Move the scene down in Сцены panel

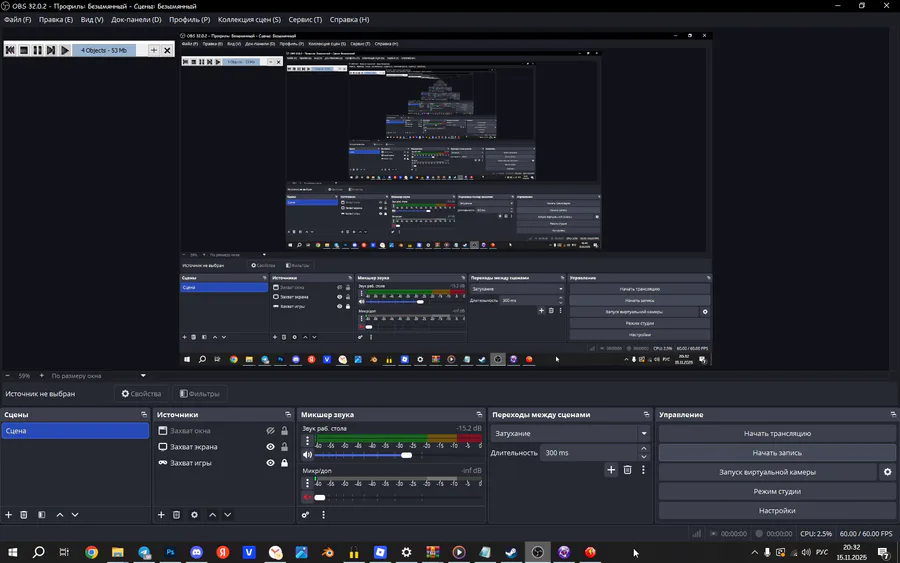[75, 515]
